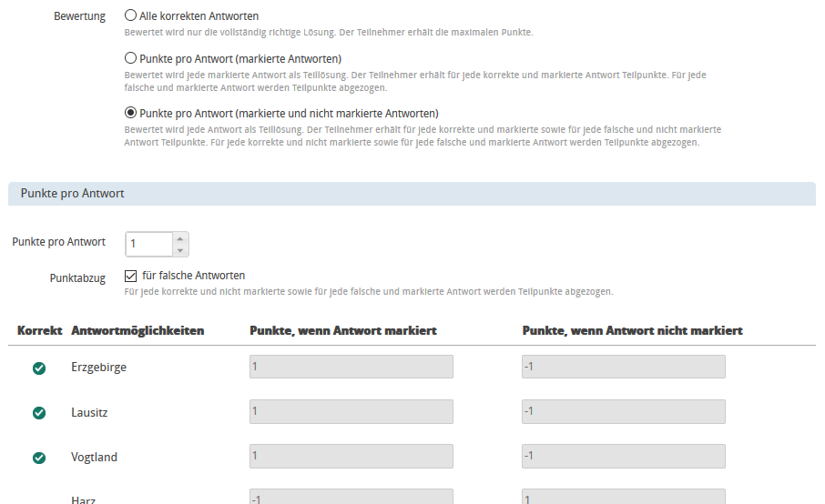Click the green checkmark next to Vogtland
825x504 pixels.
coord(39,458)
